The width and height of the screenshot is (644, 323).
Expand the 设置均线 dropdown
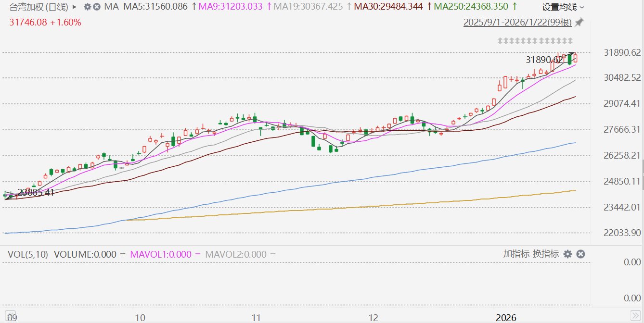(564, 7)
